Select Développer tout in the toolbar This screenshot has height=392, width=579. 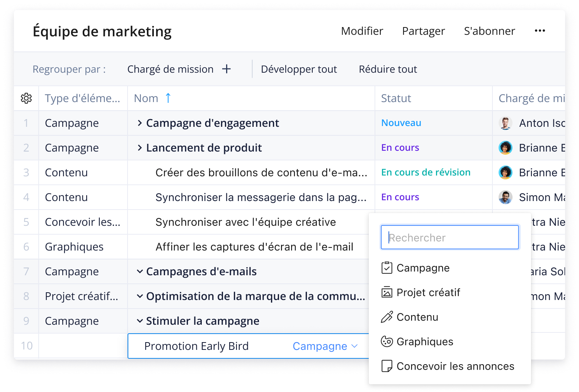(299, 69)
